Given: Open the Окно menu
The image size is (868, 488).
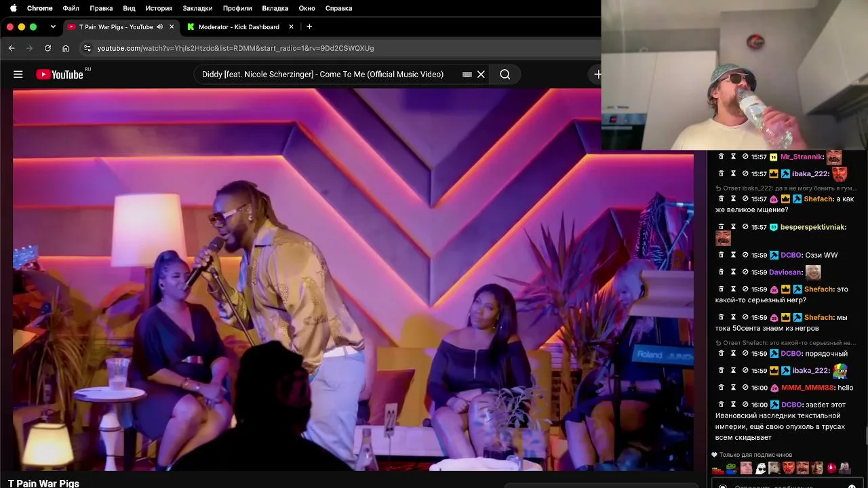Looking at the screenshot, I should [307, 8].
